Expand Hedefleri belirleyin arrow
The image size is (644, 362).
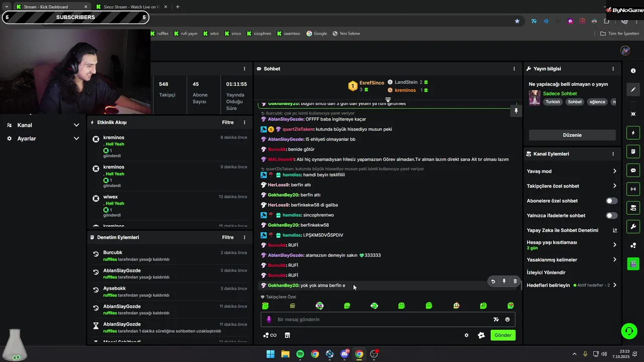tap(614, 285)
